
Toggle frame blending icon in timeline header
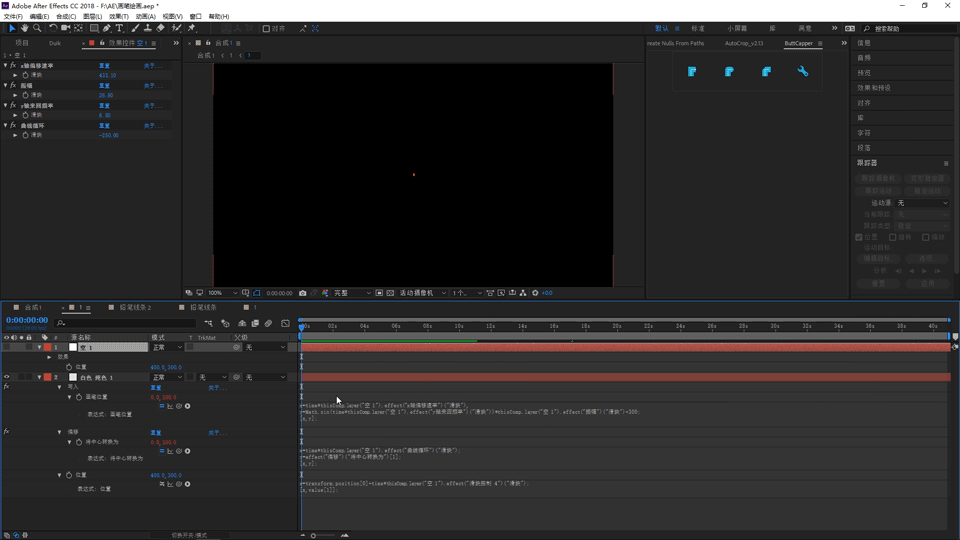pos(255,323)
